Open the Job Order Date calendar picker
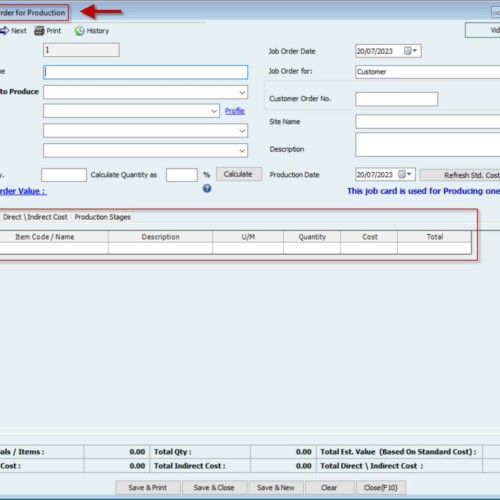The height and width of the screenshot is (500, 500). 410,51
